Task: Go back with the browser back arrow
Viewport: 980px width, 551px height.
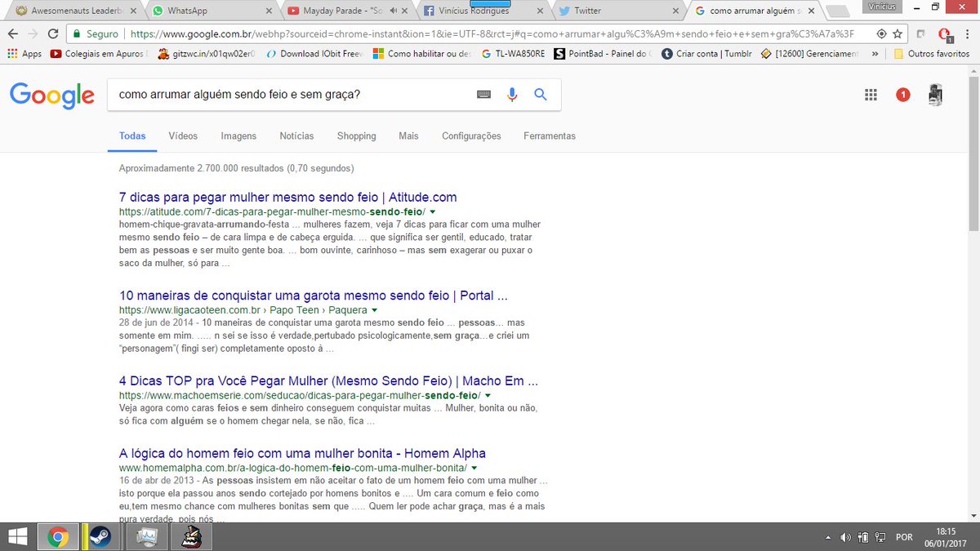Action: pyautogui.click(x=13, y=34)
